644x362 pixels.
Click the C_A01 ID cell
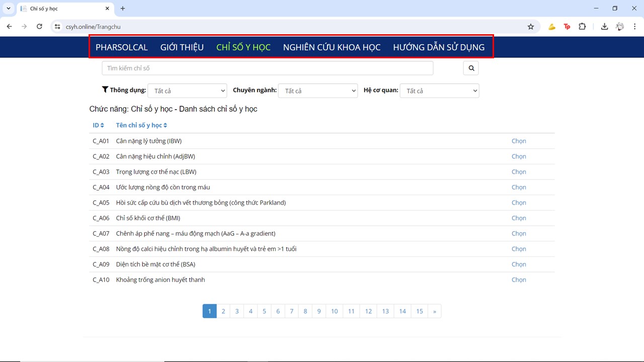(101, 141)
